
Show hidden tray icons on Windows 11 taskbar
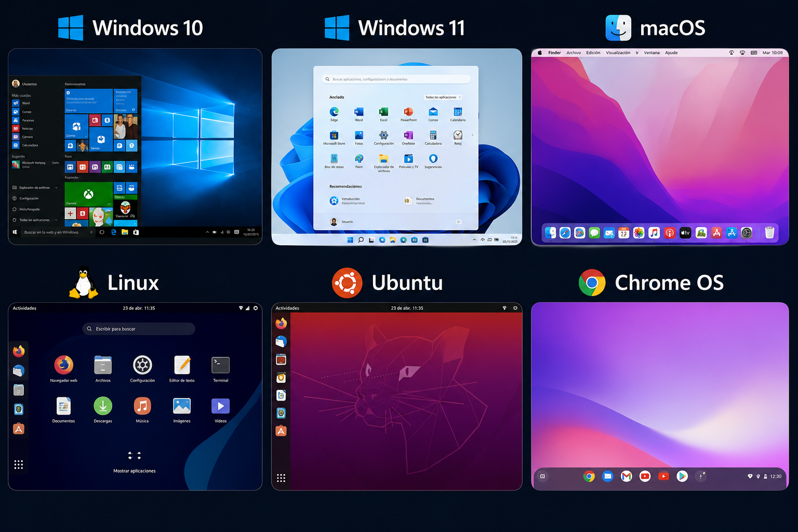[474, 240]
